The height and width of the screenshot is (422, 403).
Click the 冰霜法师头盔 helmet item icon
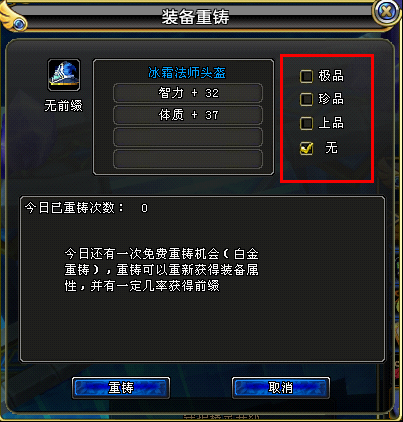[x=64, y=75]
